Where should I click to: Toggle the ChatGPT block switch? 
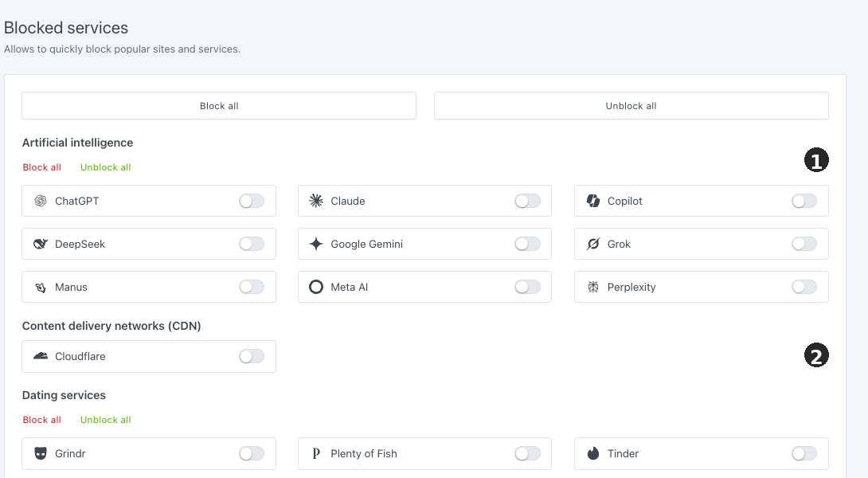click(252, 201)
